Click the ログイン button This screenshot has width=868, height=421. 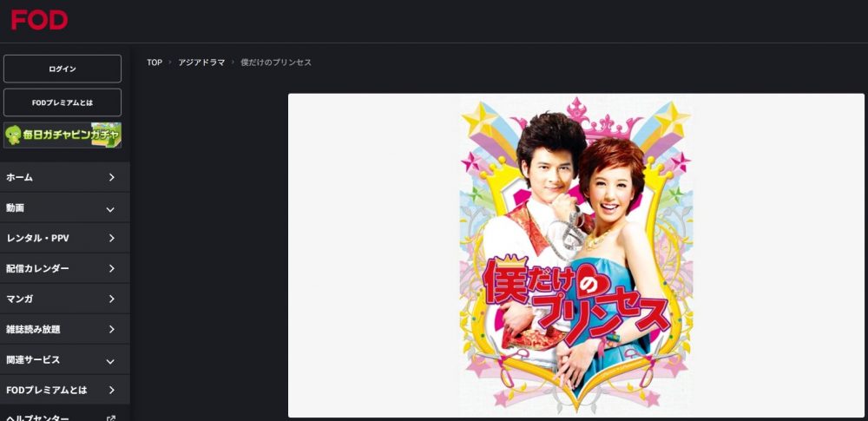(x=62, y=69)
